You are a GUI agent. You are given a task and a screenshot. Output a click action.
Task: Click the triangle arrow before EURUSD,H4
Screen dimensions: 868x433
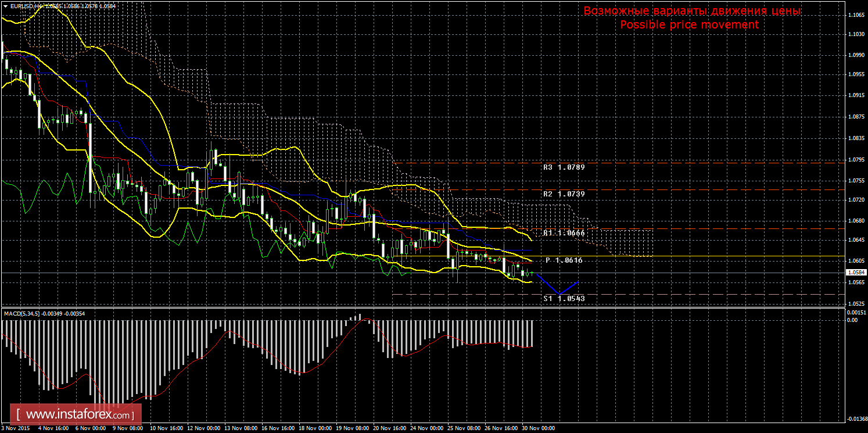[5, 5]
